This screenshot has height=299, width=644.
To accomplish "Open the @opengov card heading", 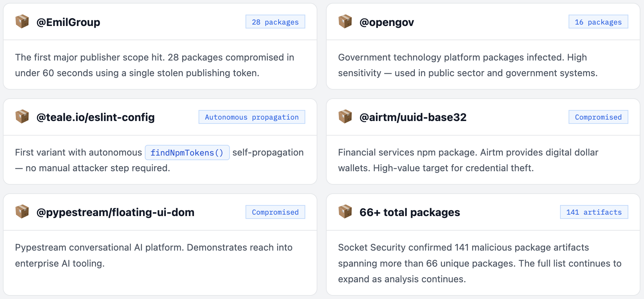I will pos(387,22).
